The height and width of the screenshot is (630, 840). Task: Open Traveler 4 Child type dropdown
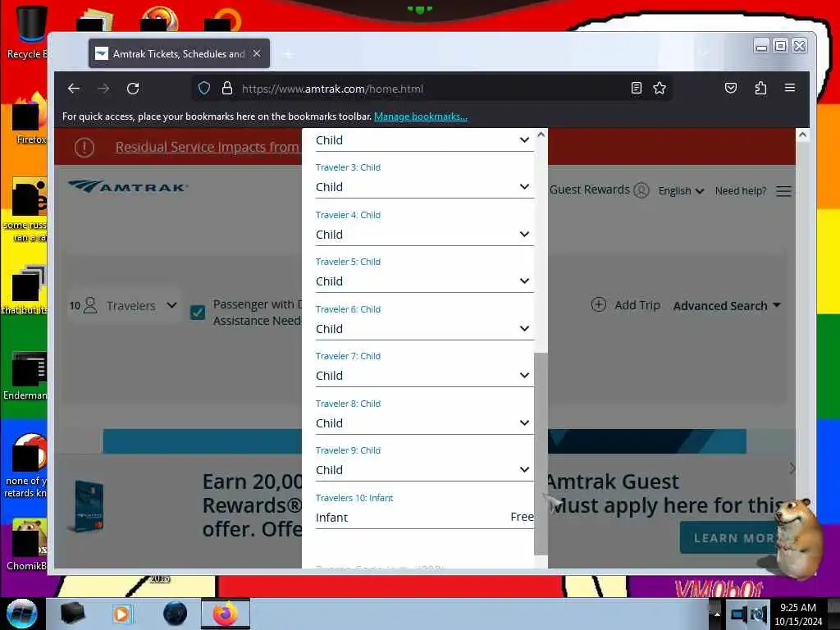(x=424, y=235)
